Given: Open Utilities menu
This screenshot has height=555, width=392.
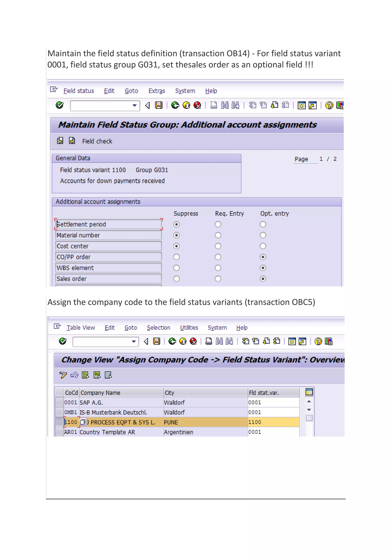Looking at the screenshot, I should coord(189,328).
